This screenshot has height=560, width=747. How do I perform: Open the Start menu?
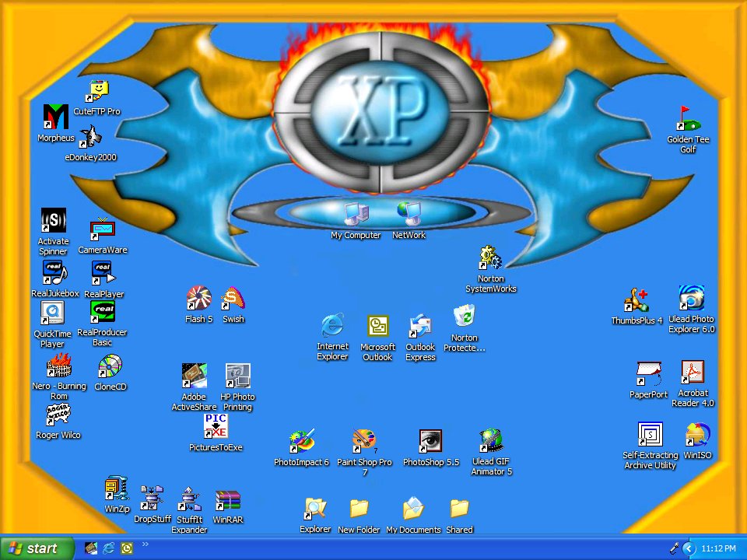[x=37, y=548]
